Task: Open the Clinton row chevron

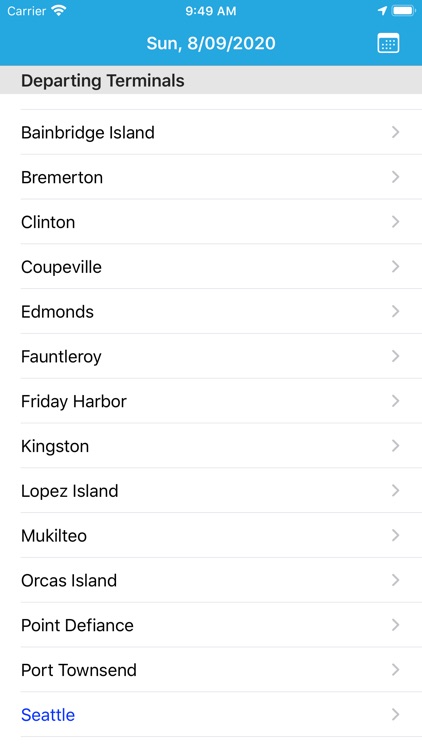Action: click(x=395, y=222)
